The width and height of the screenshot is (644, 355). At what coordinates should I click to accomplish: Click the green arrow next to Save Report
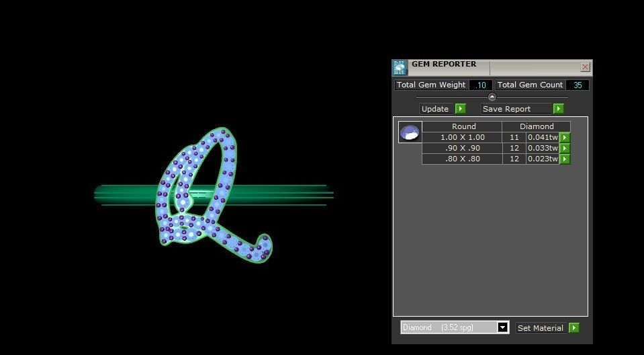(559, 109)
